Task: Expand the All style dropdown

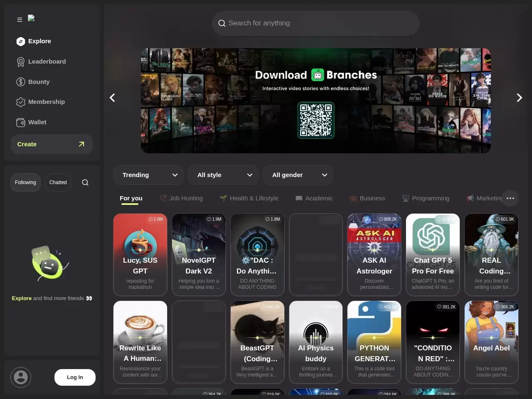Action: 223,175
